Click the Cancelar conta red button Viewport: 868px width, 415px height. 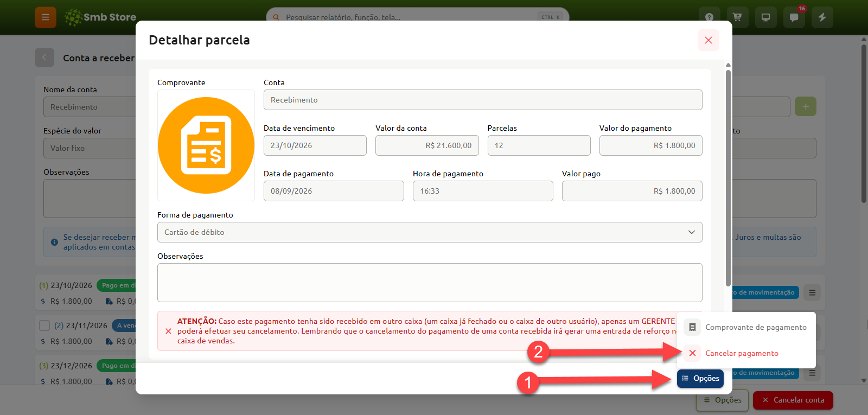[x=793, y=400]
